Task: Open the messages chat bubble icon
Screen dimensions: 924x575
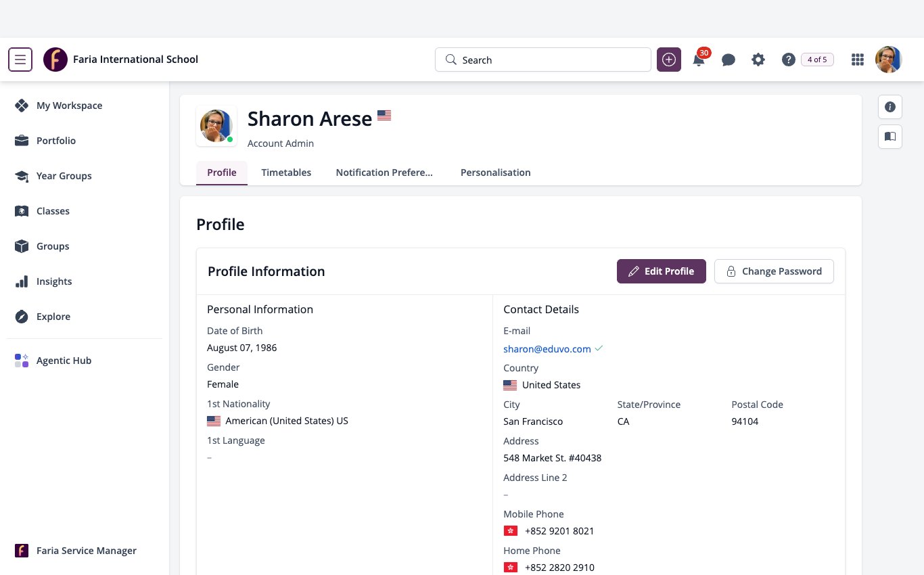Action: [x=729, y=60]
